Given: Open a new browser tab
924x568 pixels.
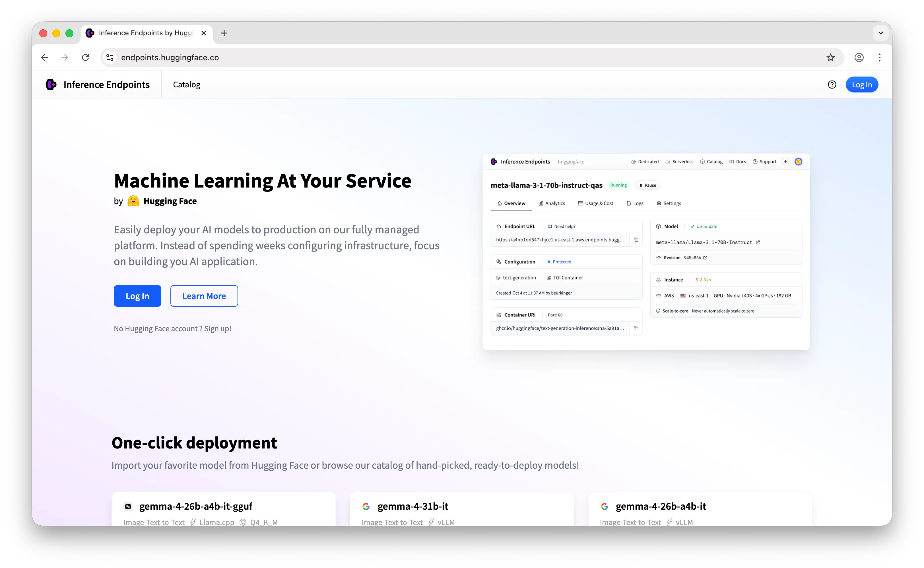Looking at the screenshot, I should [224, 33].
